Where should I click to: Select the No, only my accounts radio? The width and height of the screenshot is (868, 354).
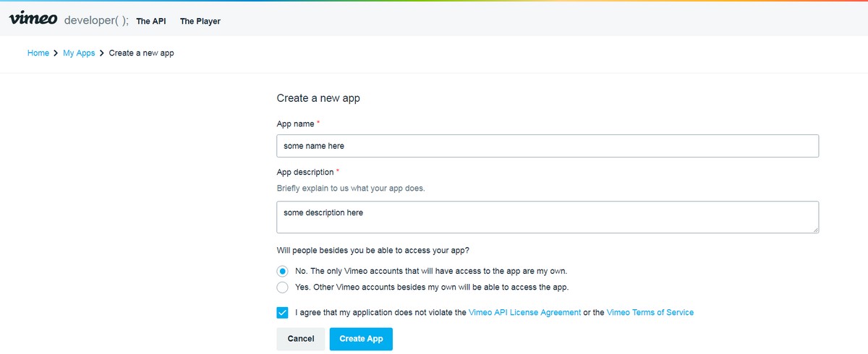(282, 271)
